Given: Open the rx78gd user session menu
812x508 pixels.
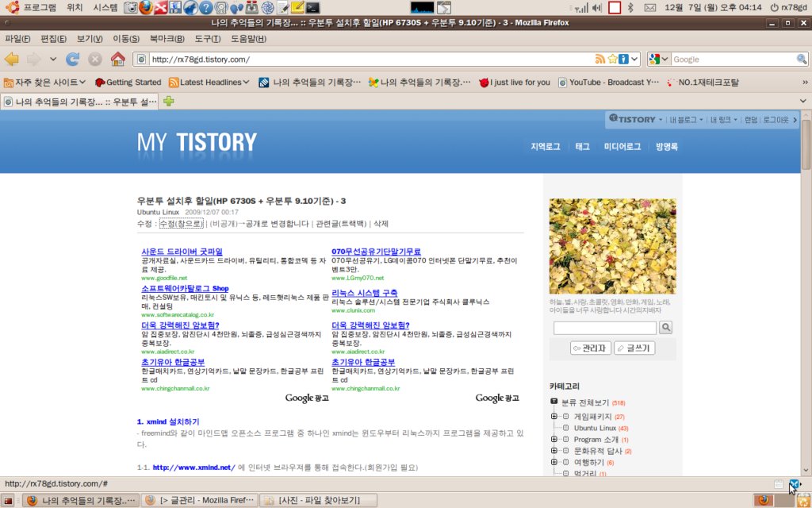Looking at the screenshot, I should pos(789,8).
